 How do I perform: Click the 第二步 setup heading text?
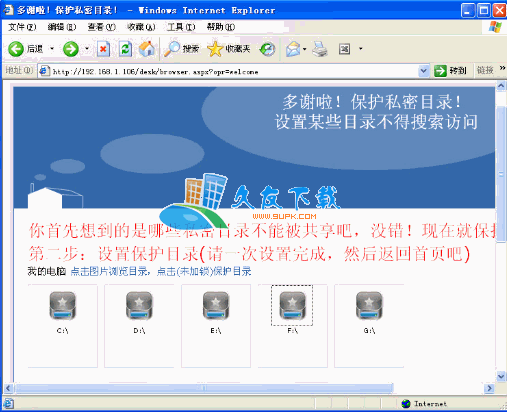point(249,254)
